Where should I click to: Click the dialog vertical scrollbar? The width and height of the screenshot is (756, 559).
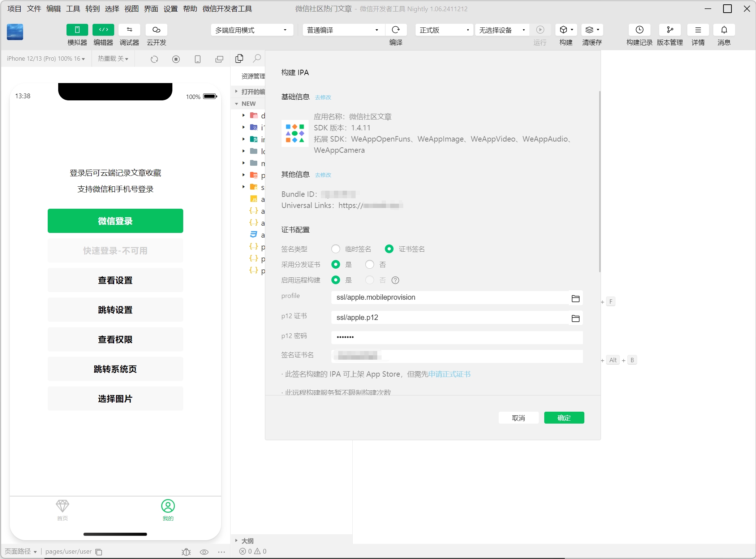pos(600,182)
